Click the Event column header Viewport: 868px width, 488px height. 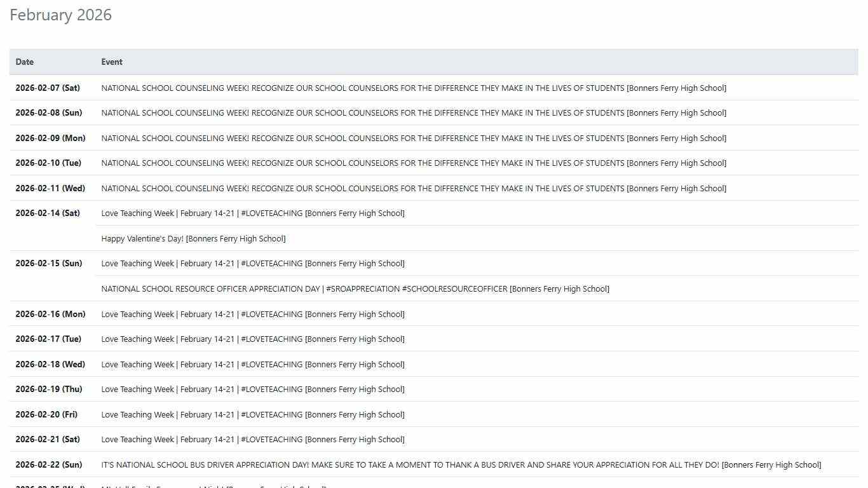point(112,62)
